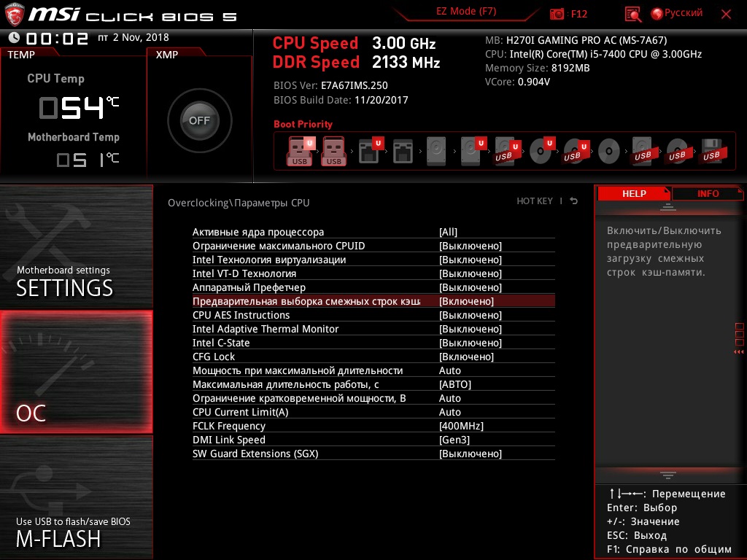Viewport: 747px width, 560px height.
Task: Select the first UEFI USB key boot device
Action: 300,151
